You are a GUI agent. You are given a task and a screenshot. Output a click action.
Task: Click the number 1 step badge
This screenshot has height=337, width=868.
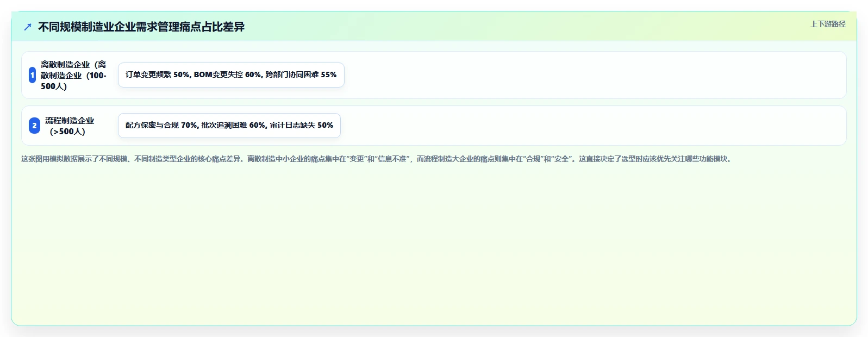coord(32,75)
